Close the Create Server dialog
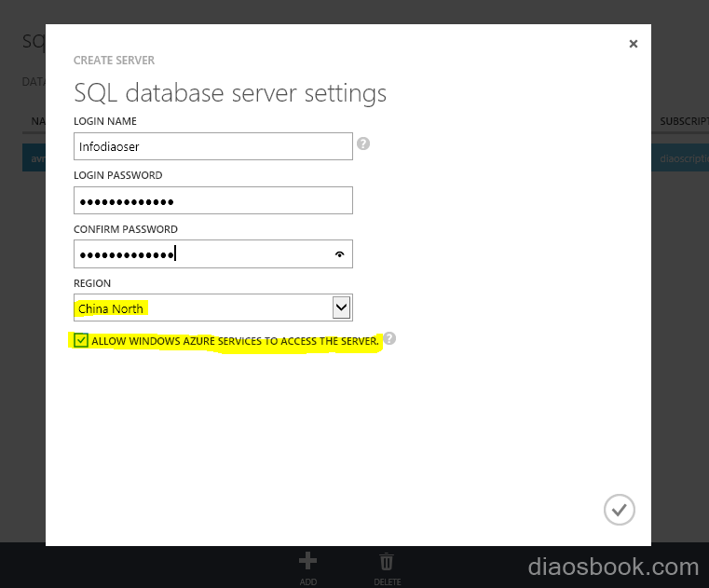Viewport: 709px width, 588px height. coord(634,44)
